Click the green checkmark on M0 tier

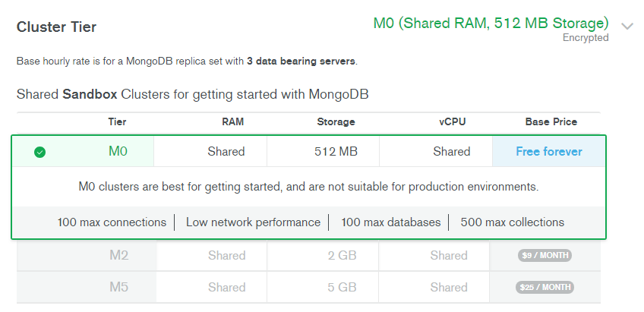point(39,152)
